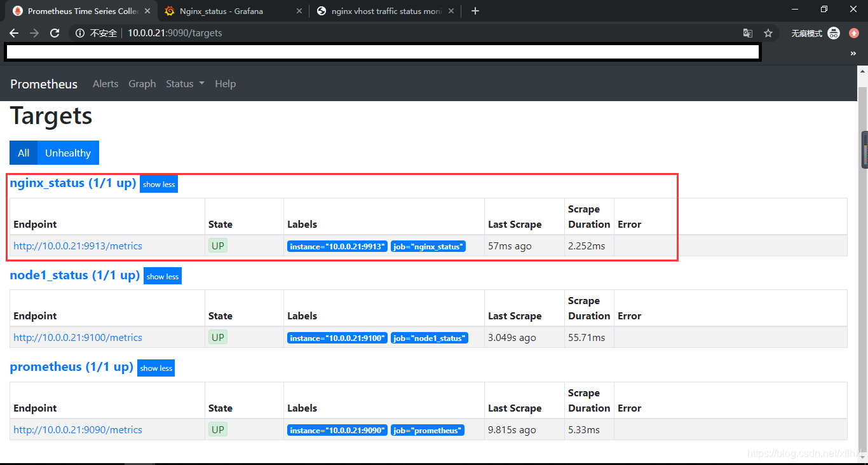Show more bookmarks chevron
This screenshot has width=868, height=465.
pyautogui.click(x=853, y=54)
